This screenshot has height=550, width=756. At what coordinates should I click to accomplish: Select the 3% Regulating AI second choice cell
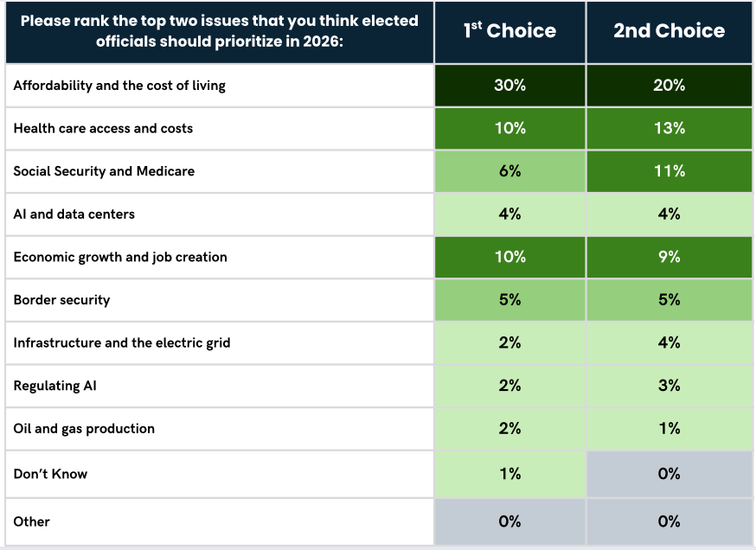[x=670, y=386]
